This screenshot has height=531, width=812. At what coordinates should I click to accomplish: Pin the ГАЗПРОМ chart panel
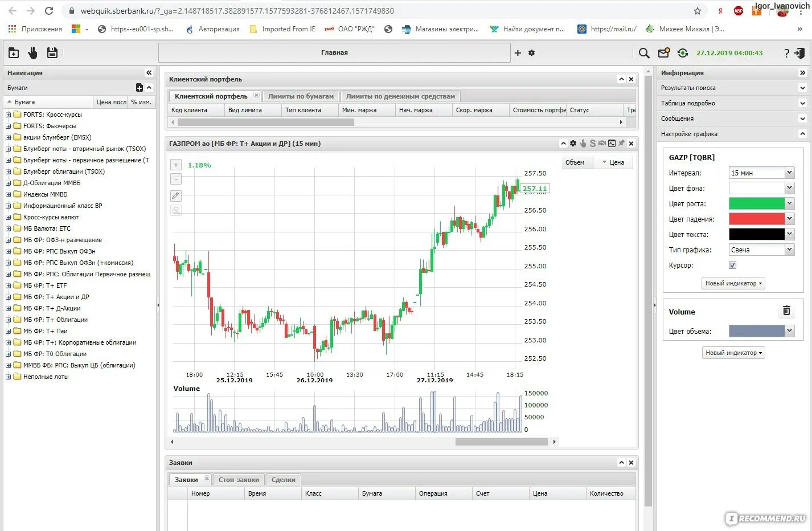[621, 144]
